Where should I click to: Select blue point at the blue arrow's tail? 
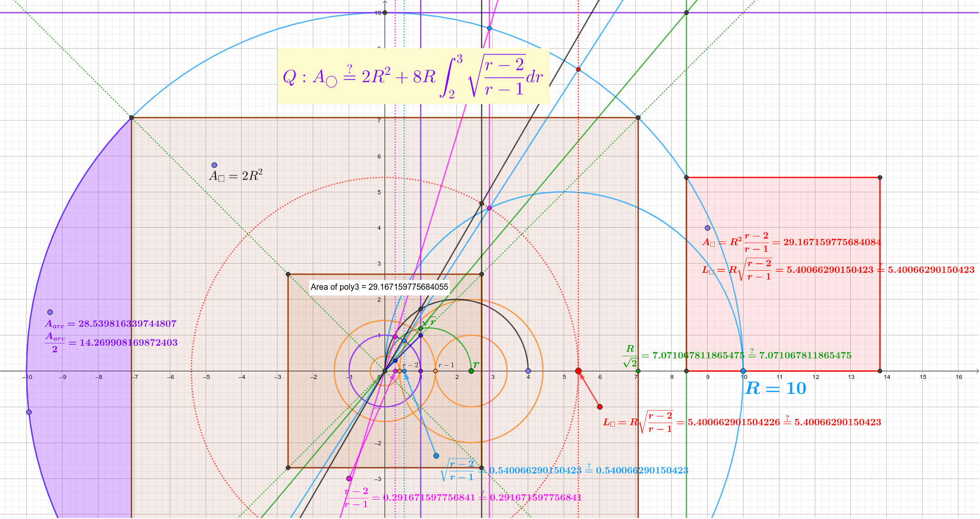tap(436, 455)
